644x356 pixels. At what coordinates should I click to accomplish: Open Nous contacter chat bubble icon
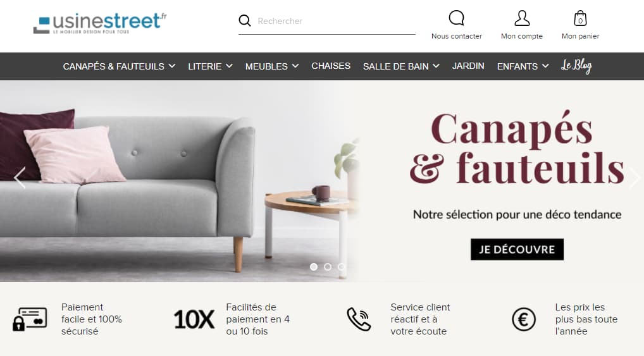click(x=456, y=18)
